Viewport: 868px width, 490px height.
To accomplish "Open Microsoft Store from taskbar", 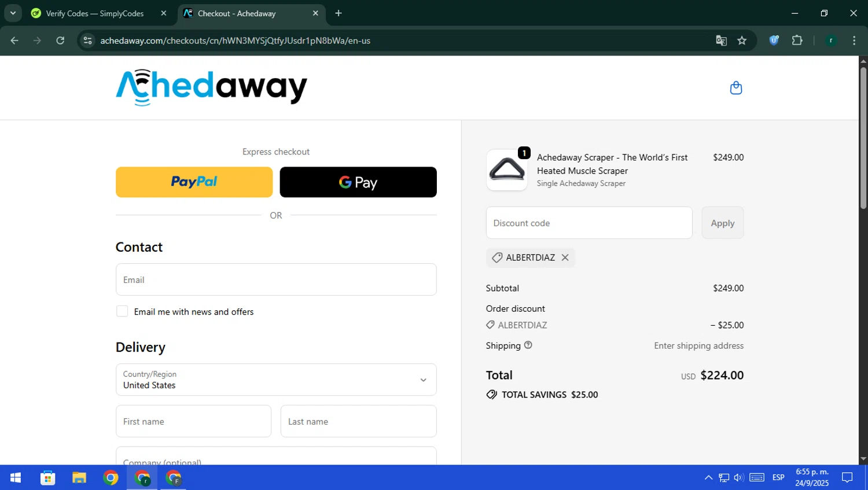I will click(47, 478).
